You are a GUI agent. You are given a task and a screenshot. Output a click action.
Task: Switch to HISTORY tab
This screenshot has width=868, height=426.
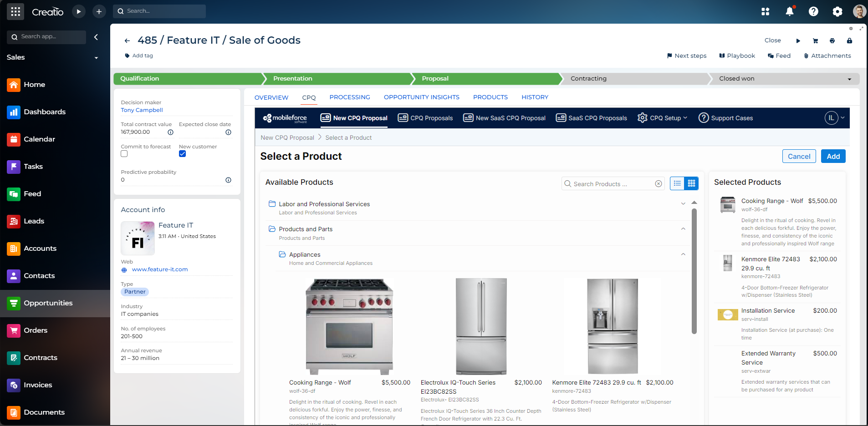[535, 97]
